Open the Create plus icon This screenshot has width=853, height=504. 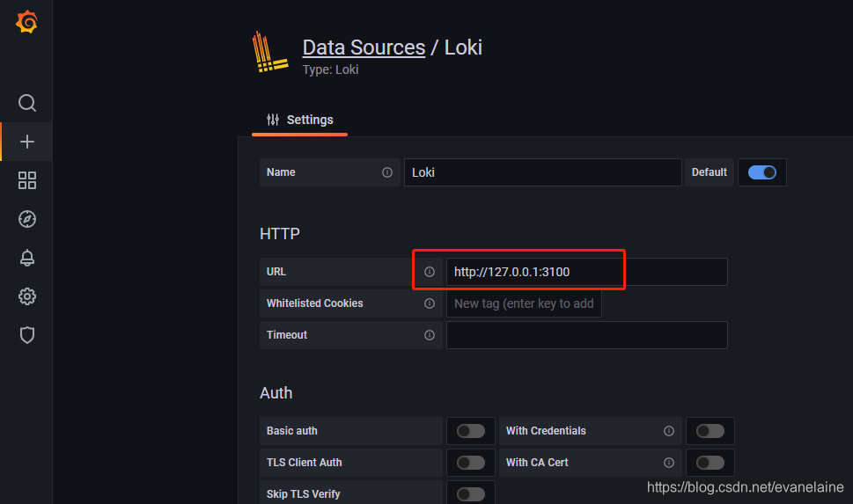tap(26, 142)
